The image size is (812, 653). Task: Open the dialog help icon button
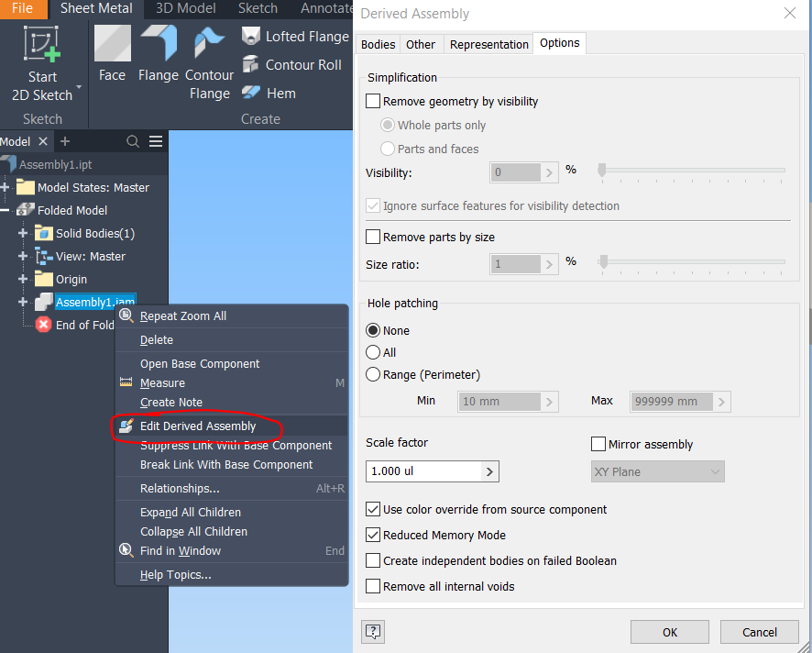[x=373, y=632]
